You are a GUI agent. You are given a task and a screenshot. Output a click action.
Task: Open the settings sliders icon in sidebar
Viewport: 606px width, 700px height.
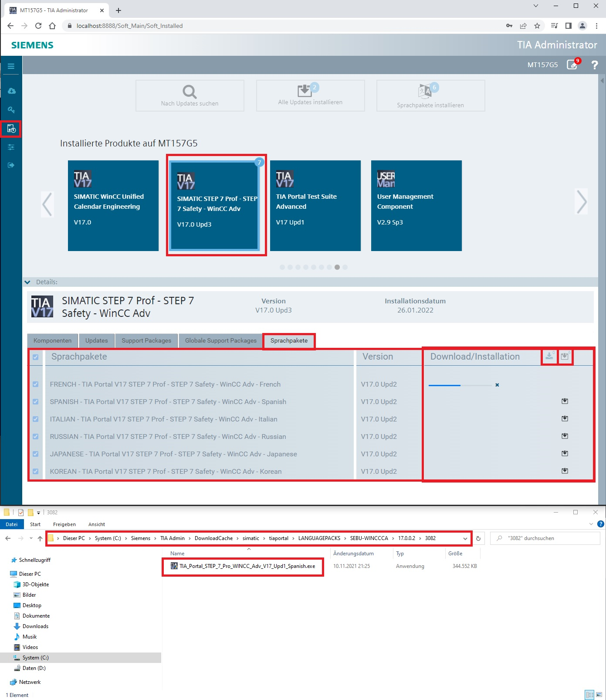pos(11,147)
